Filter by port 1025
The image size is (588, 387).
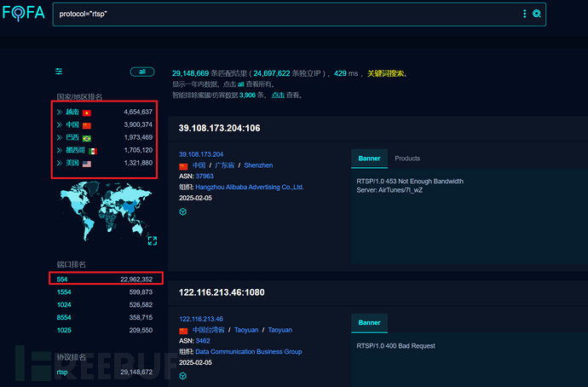64,331
